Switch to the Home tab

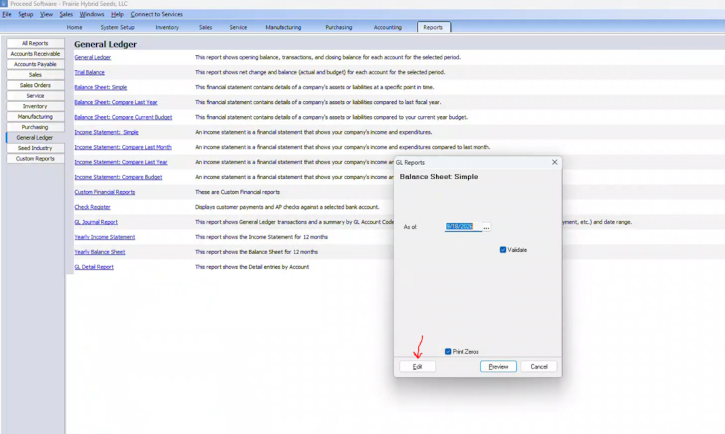74,27
